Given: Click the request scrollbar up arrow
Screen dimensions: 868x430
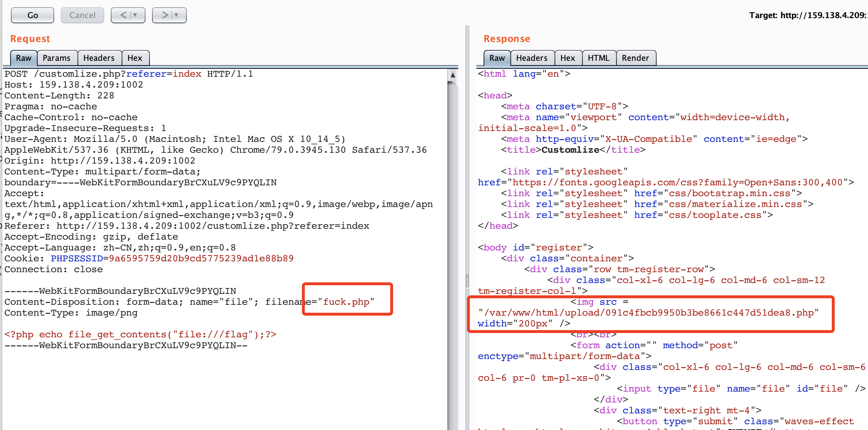Looking at the screenshot, I should (x=453, y=75).
